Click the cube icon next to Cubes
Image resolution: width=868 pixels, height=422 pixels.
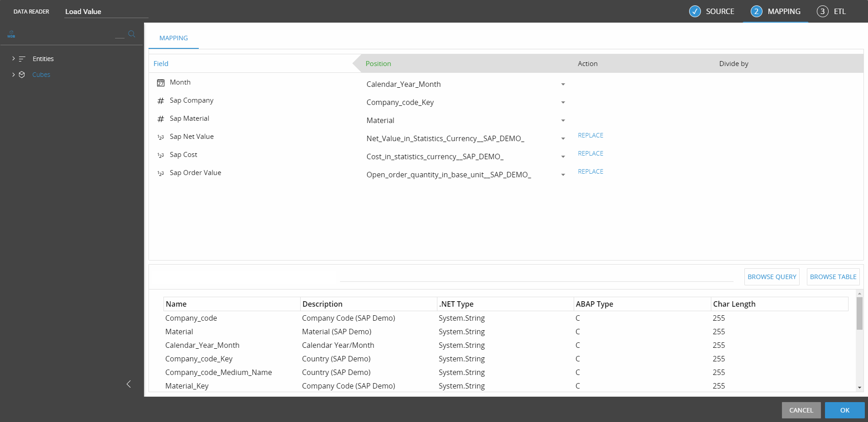coord(22,75)
